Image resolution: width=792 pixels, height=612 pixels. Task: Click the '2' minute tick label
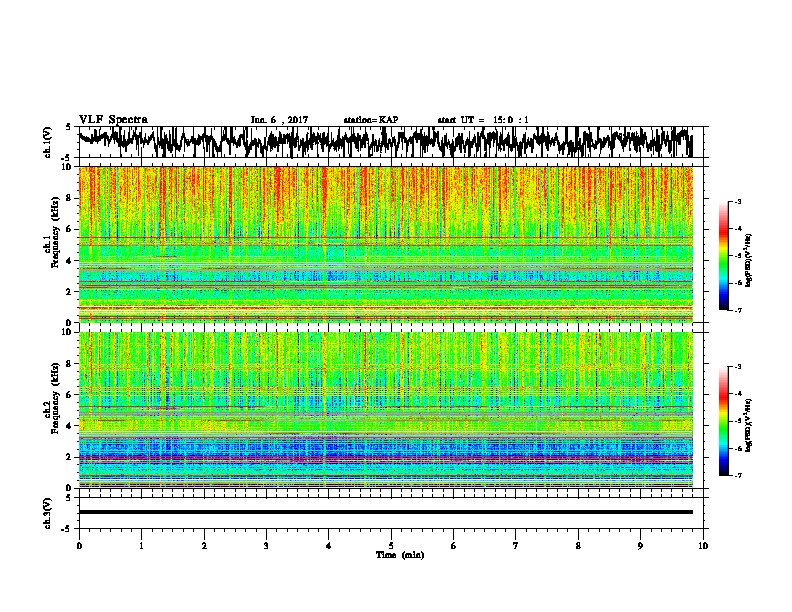point(204,546)
